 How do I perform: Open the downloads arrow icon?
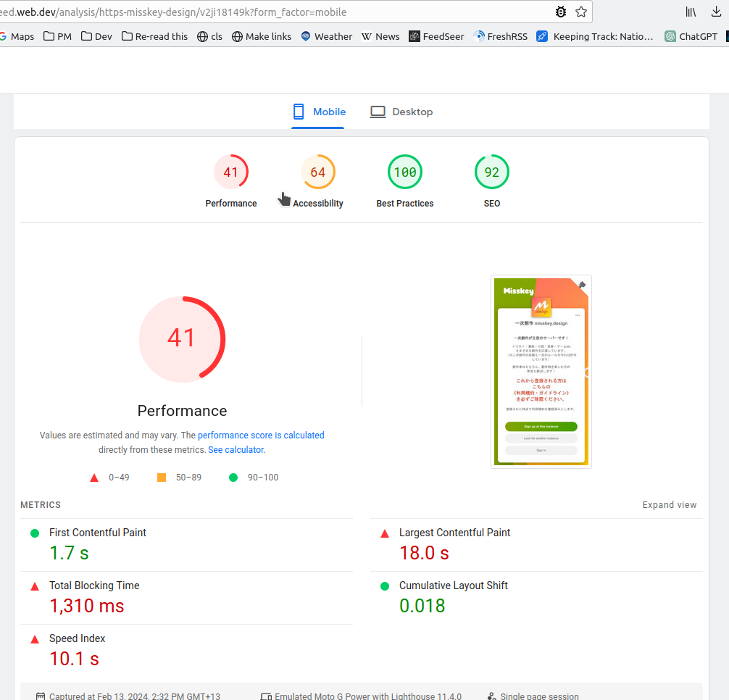click(716, 12)
